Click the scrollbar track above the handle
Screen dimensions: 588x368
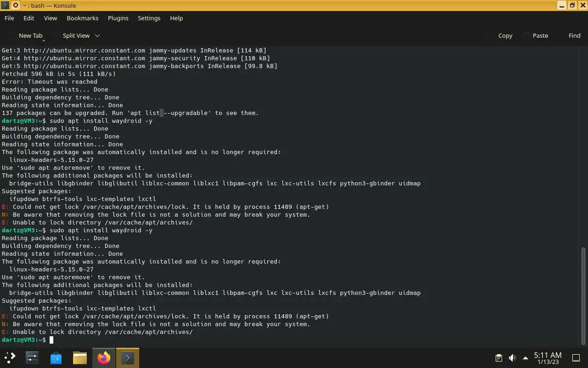[583, 147]
